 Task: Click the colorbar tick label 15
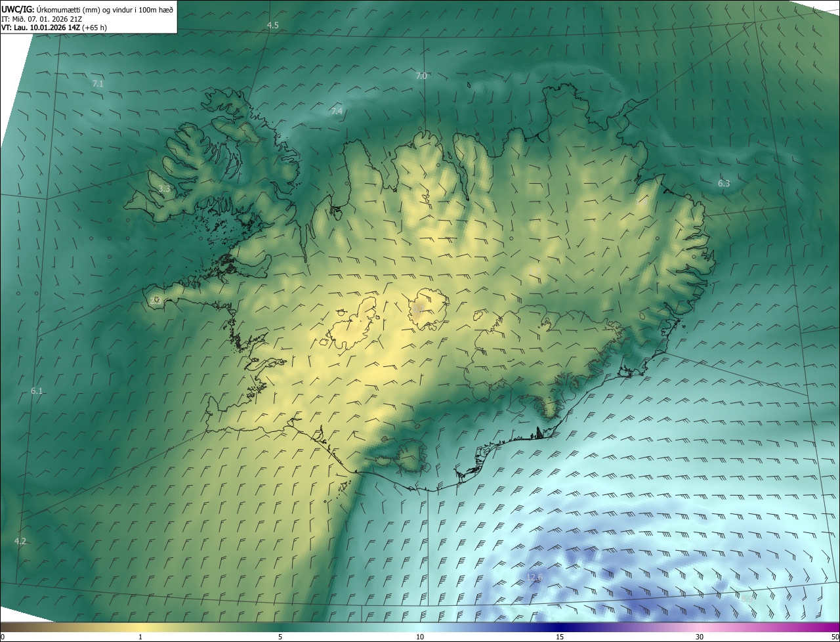[x=560, y=637]
